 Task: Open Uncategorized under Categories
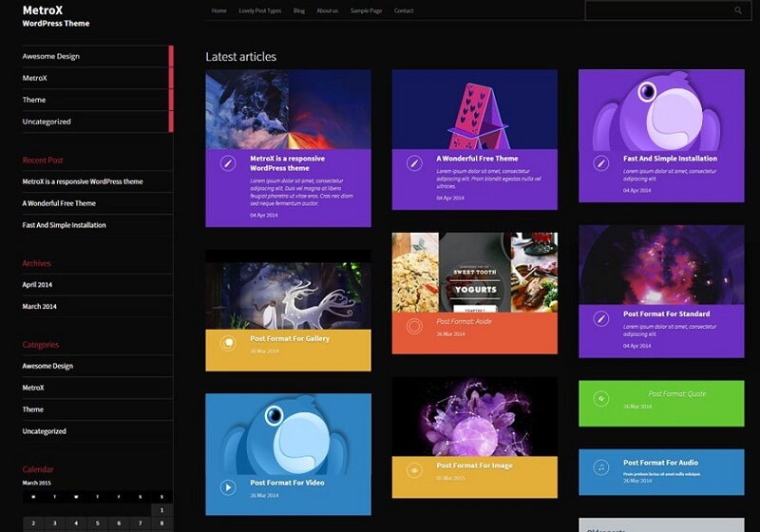[44, 431]
